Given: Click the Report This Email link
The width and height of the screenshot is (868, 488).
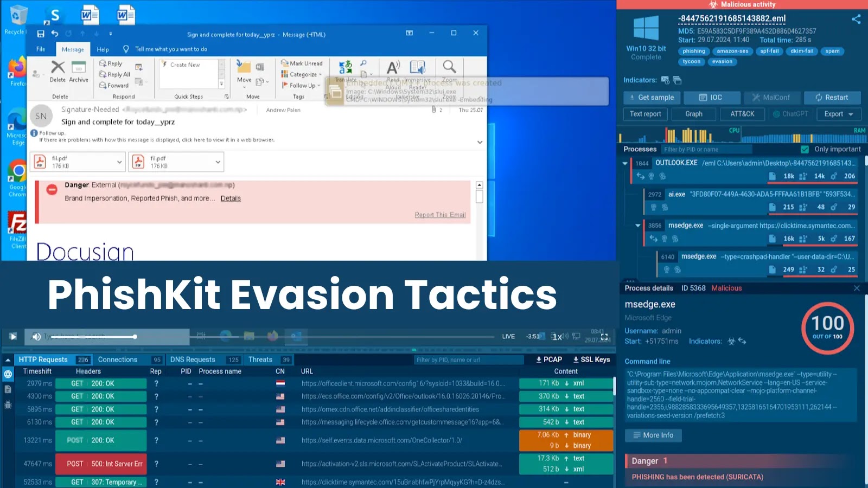Looking at the screenshot, I should [440, 215].
